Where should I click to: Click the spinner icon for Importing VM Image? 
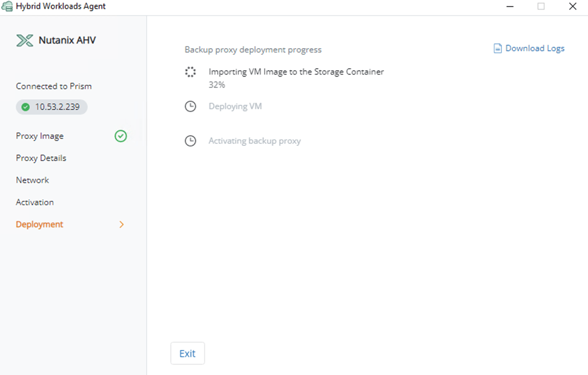[191, 72]
